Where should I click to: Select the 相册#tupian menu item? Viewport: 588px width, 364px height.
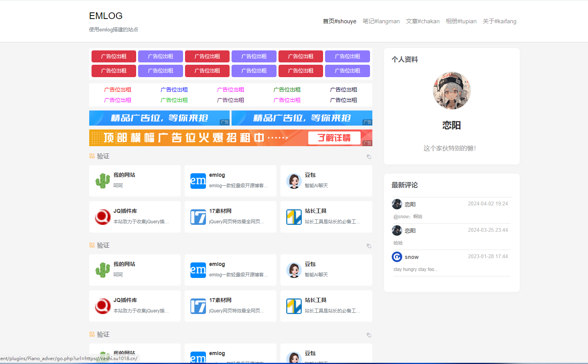click(x=461, y=21)
